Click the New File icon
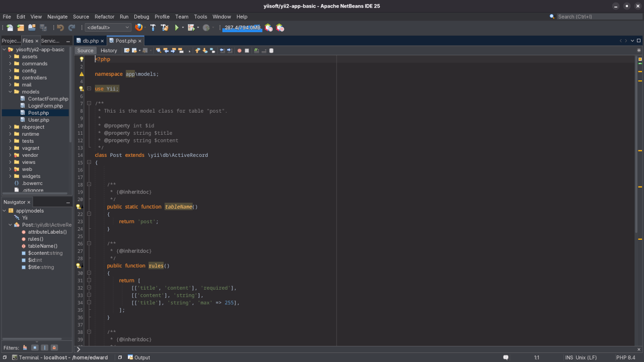The image size is (644, 362). coord(10,28)
